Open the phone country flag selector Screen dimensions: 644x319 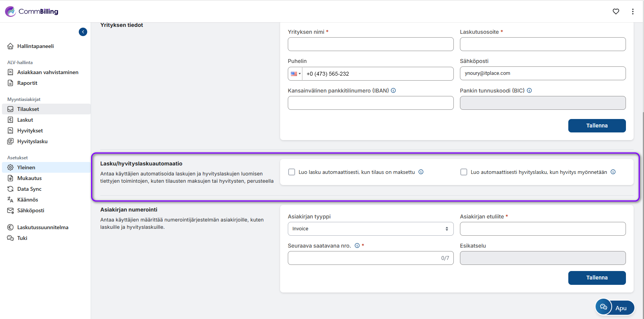pos(295,74)
